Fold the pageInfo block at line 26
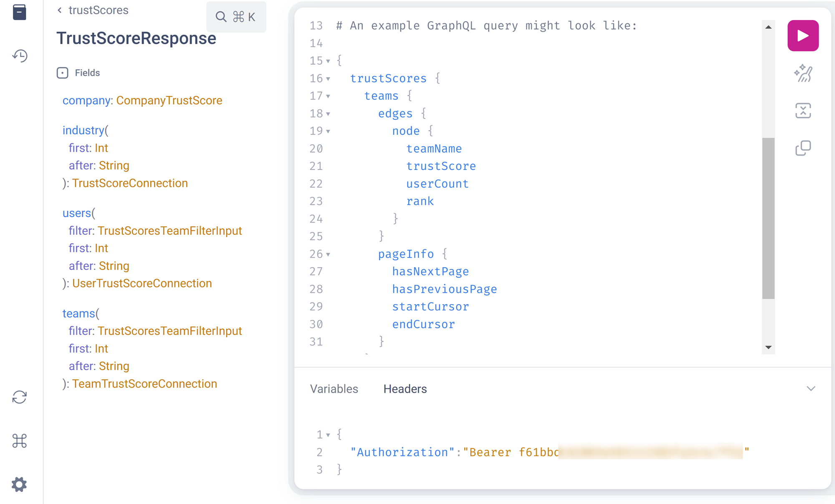This screenshot has height=504, width=835. click(x=328, y=255)
